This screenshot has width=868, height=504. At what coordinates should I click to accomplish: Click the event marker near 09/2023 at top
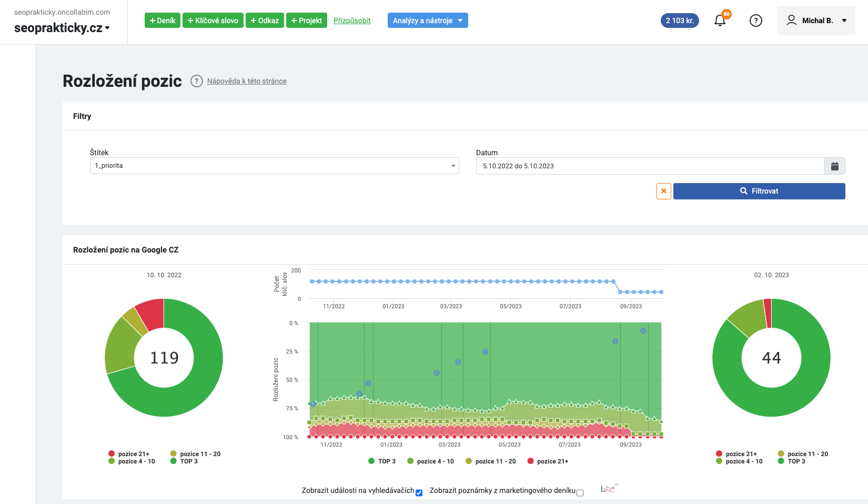[643, 330]
